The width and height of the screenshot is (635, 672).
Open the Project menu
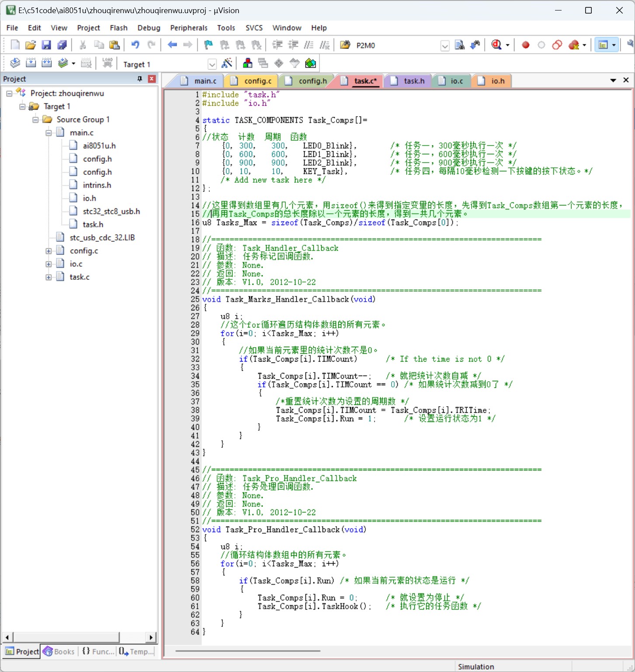pyautogui.click(x=88, y=28)
